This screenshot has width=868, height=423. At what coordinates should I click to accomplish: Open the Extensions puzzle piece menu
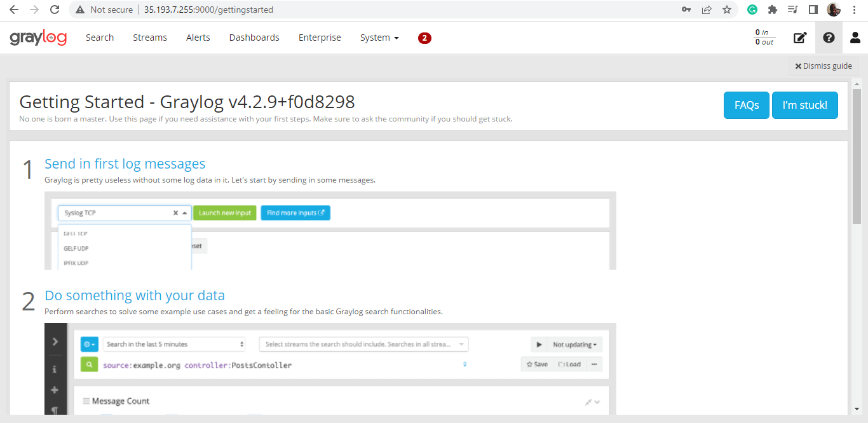773,10
